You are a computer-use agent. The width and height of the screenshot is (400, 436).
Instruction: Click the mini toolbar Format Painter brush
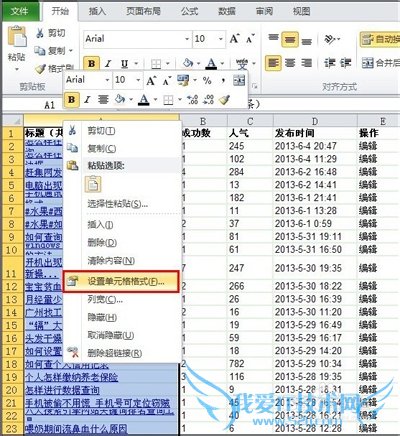[x=224, y=100]
